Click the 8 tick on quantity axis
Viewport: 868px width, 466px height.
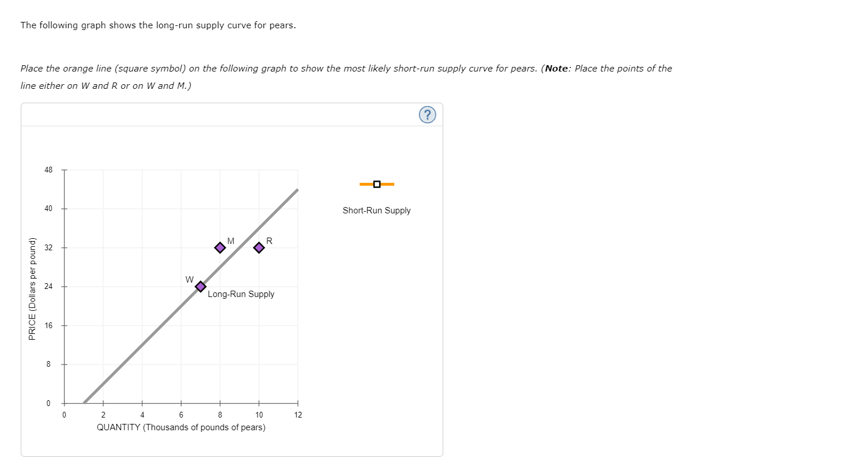coord(220,415)
